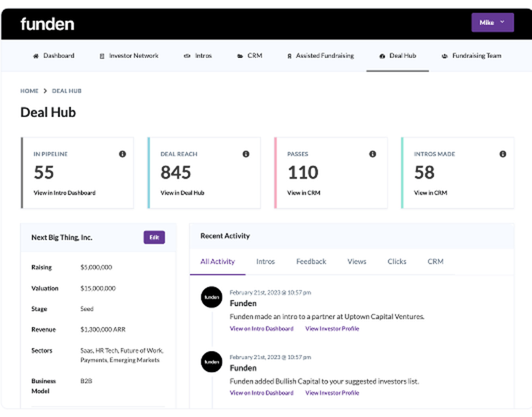This screenshot has height=417, width=532.
Task: Open Investor Network from the top navigation
Action: point(128,56)
